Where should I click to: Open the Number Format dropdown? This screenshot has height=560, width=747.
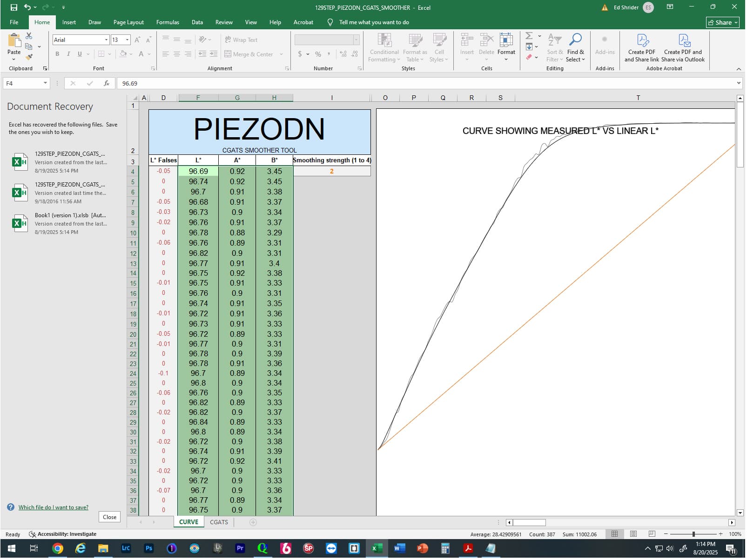point(357,40)
